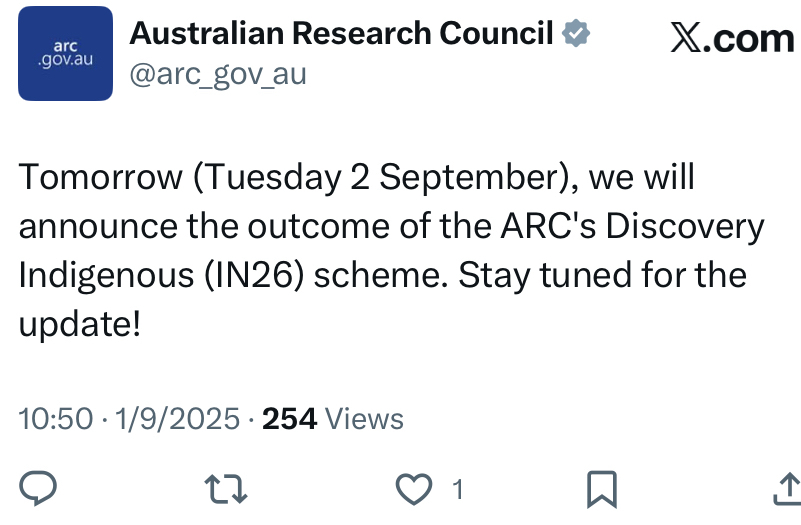Open the Australian Research Council profile name

[342, 34]
